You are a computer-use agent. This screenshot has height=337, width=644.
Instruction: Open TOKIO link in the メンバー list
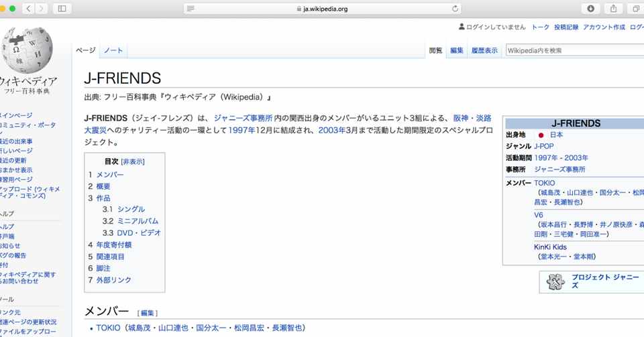[108, 328]
